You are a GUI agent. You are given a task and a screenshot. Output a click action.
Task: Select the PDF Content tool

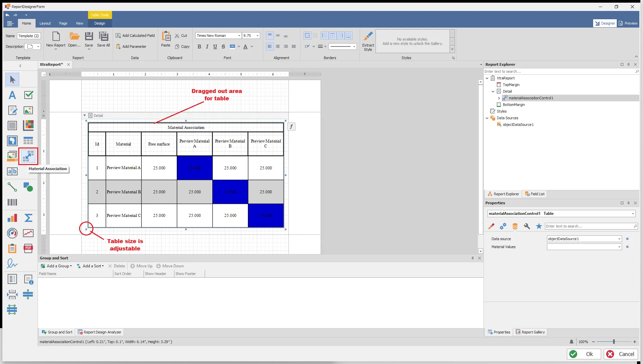28,248
